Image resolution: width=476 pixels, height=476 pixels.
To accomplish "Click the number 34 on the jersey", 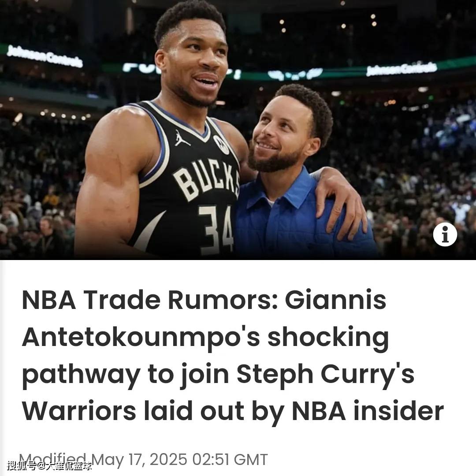I will pos(216,229).
